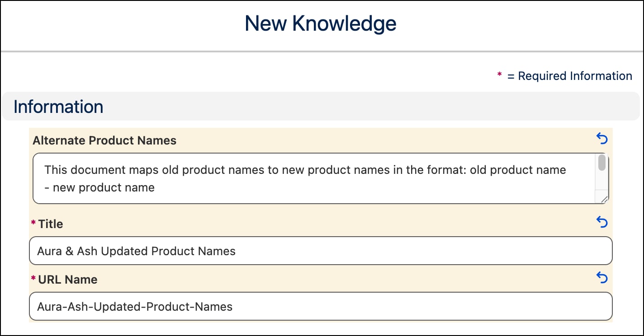Click the 'Alternate Product Names' label
Screen dimensions: 644x336
pos(104,140)
